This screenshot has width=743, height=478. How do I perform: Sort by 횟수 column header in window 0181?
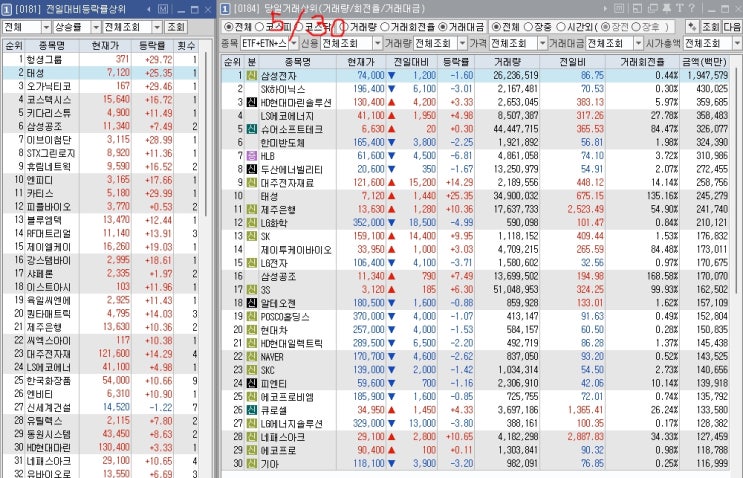[x=186, y=45]
